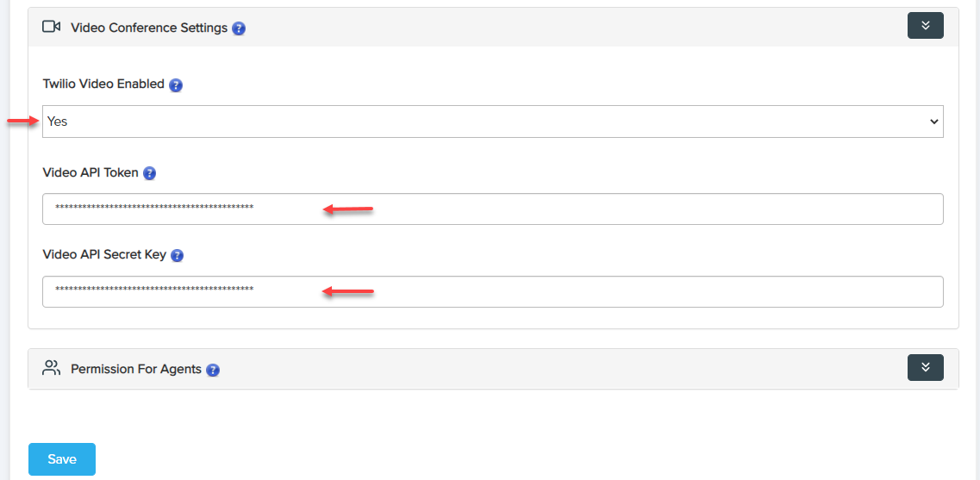Click help icon next to Video API Secret Key
The height and width of the screenshot is (480, 980).
178,256
